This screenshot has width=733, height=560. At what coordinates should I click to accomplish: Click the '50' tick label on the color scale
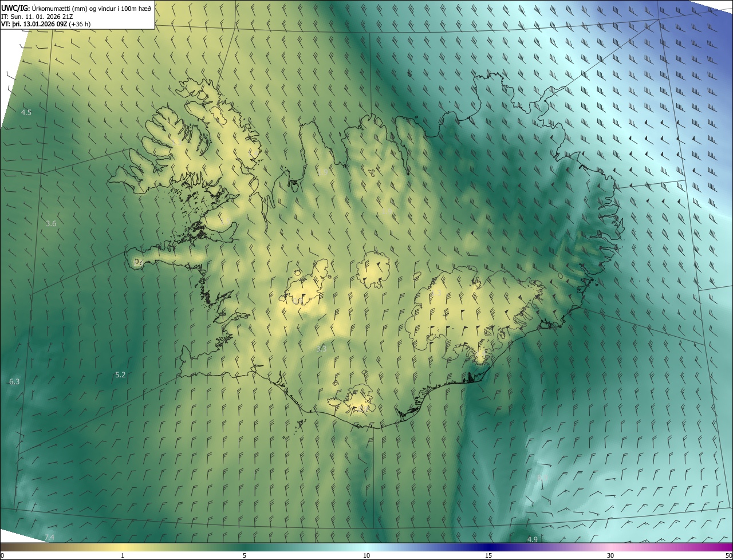coord(728,555)
